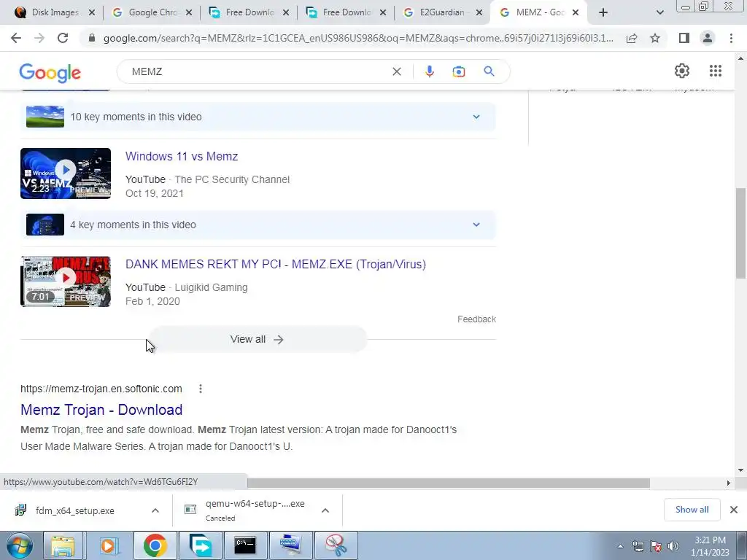Reload the page with the refresh icon
The width and height of the screenshot is (747, 560).
[63, 38]
